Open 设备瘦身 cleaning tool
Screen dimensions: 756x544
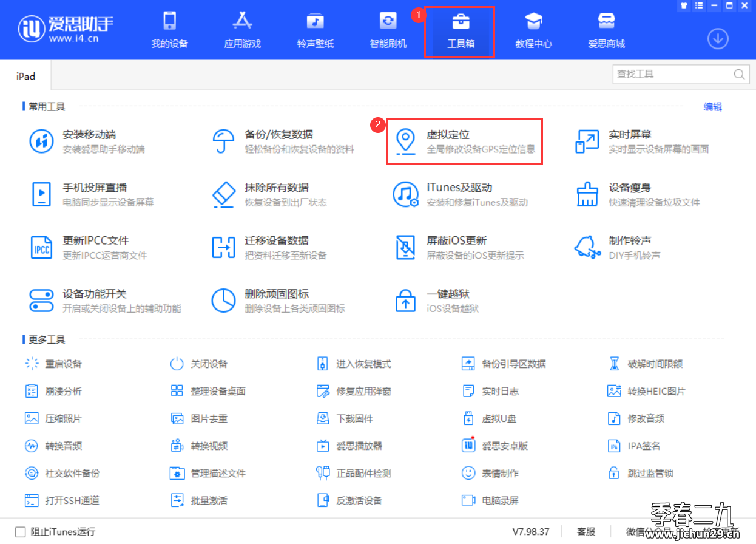[638, 194]
